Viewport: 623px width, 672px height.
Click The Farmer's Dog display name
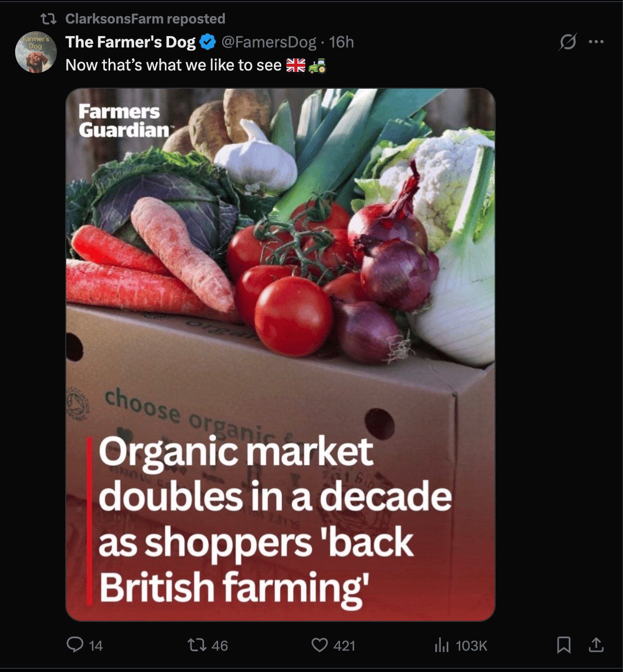[x=130, y=42]
